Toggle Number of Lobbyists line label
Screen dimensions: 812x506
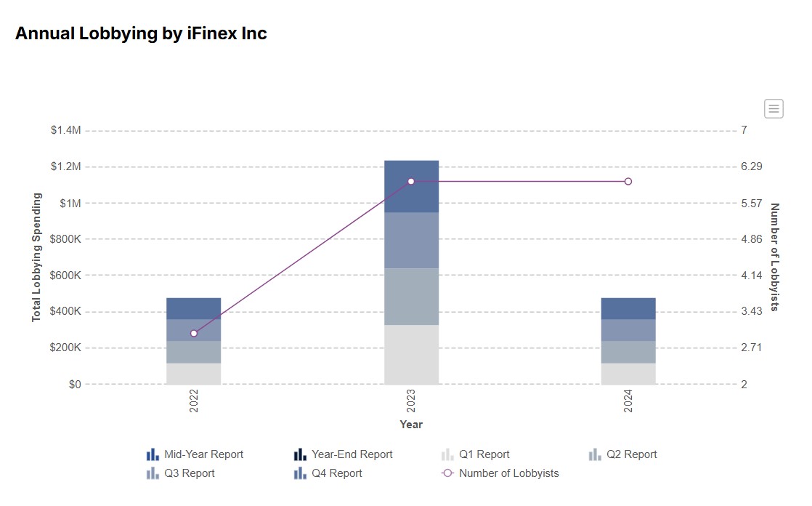508,473
